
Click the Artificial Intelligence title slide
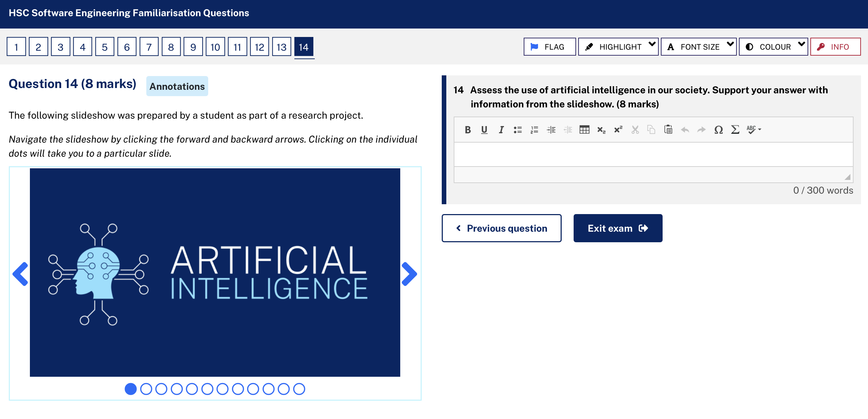[215, 273]
